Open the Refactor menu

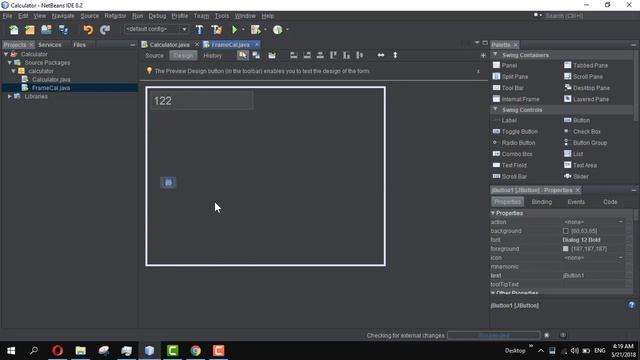click(115, 16)
